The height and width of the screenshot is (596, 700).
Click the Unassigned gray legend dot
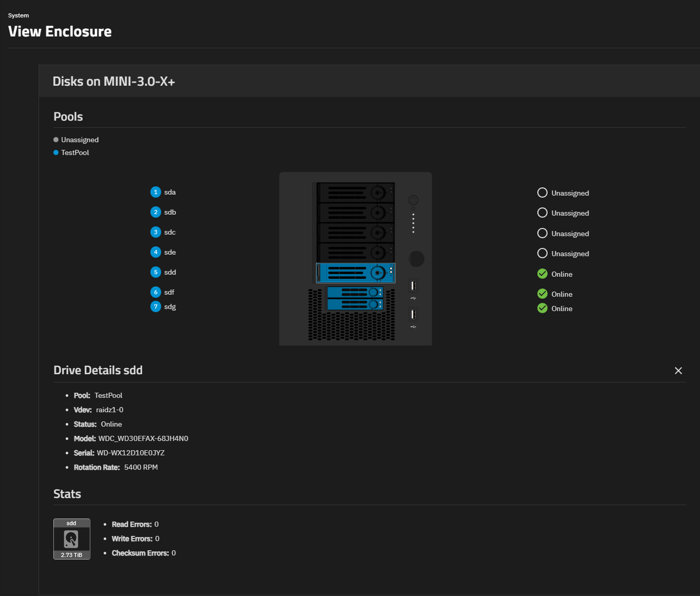(56, 140)
